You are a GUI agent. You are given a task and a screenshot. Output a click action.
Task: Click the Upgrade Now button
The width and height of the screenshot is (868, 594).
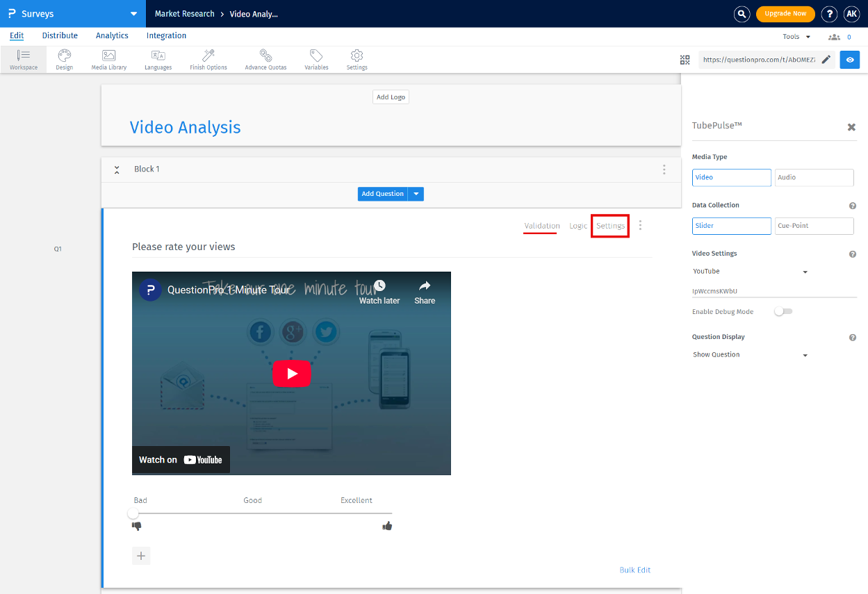coord(785,14)
